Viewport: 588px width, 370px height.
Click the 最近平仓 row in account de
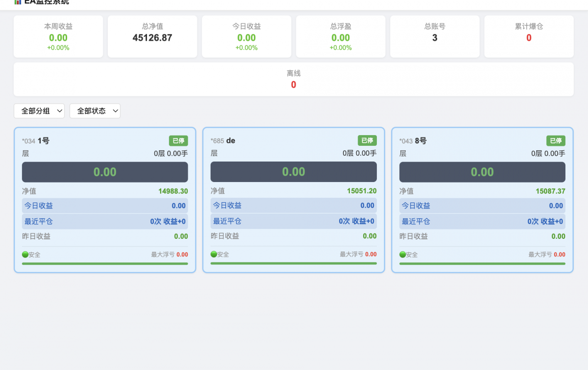[x=294, y=221]
